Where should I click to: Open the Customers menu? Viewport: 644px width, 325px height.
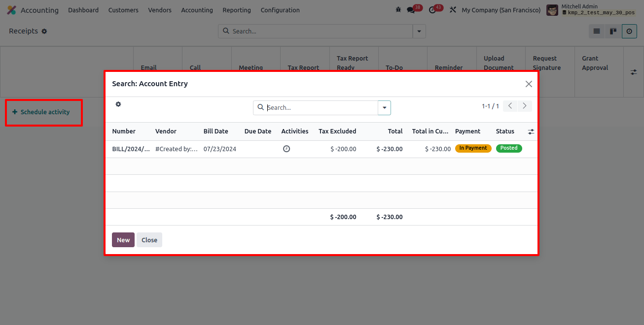pos(123,10)
